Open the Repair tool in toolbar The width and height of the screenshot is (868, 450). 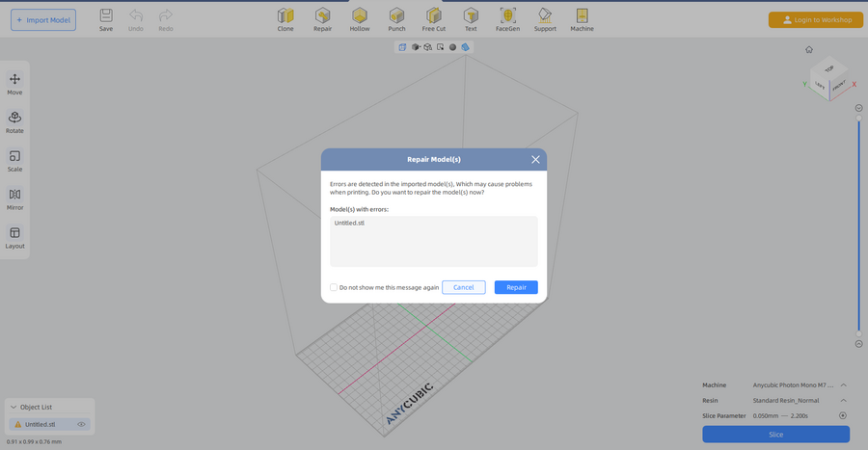(x=323, y=20)
